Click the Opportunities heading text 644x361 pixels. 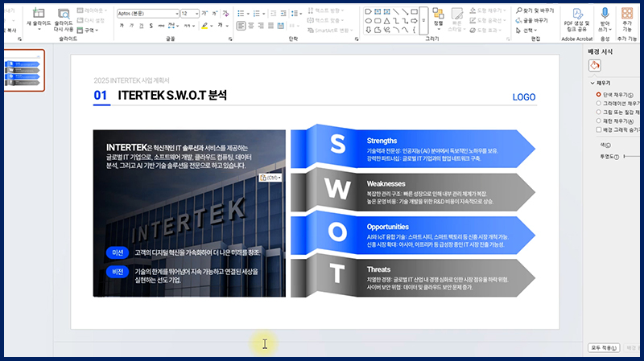(387, 227)
